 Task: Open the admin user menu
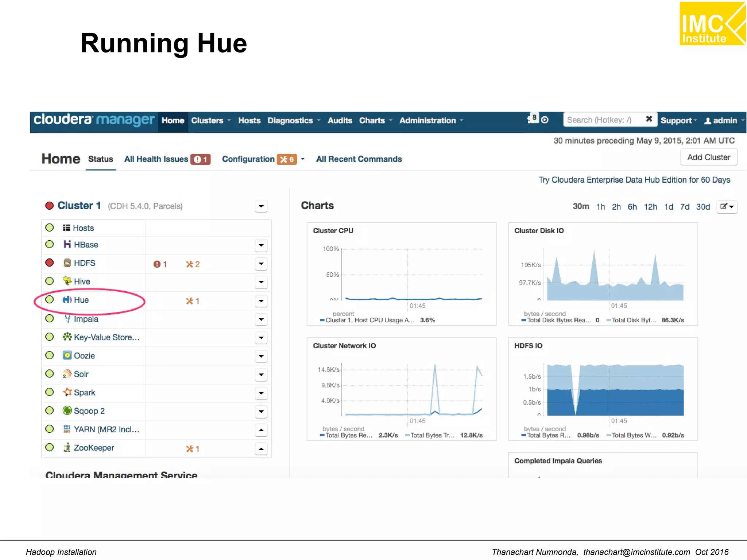pos(724,121)
